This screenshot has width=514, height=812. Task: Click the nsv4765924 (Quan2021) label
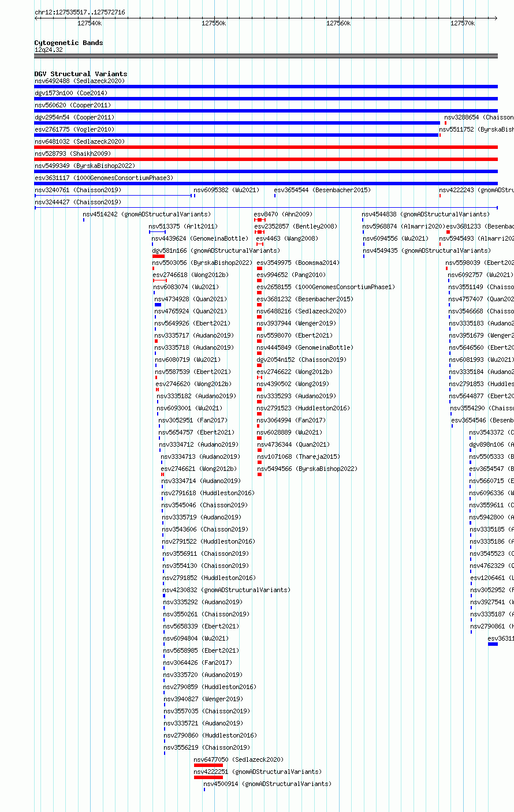tap(191, 312)
